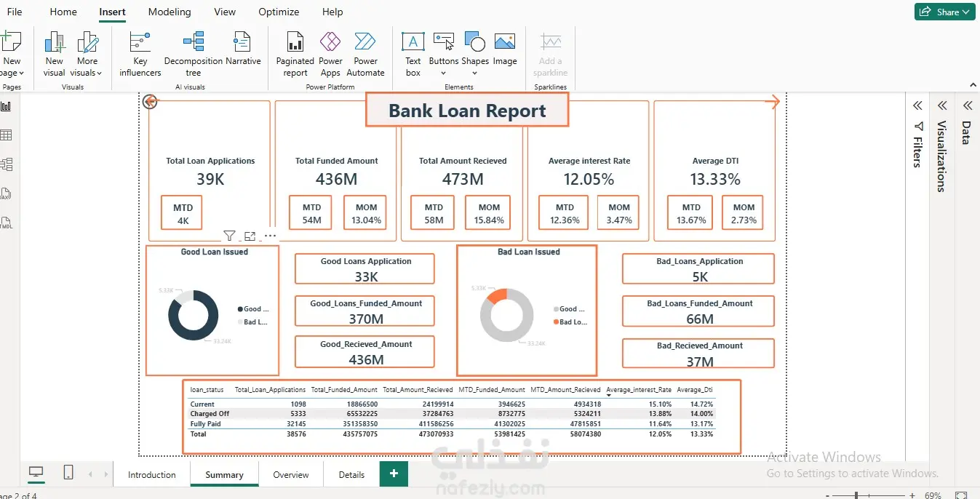
Task: Select the Bad Loan Issued donut chart
Action: (x=527, y=310)
